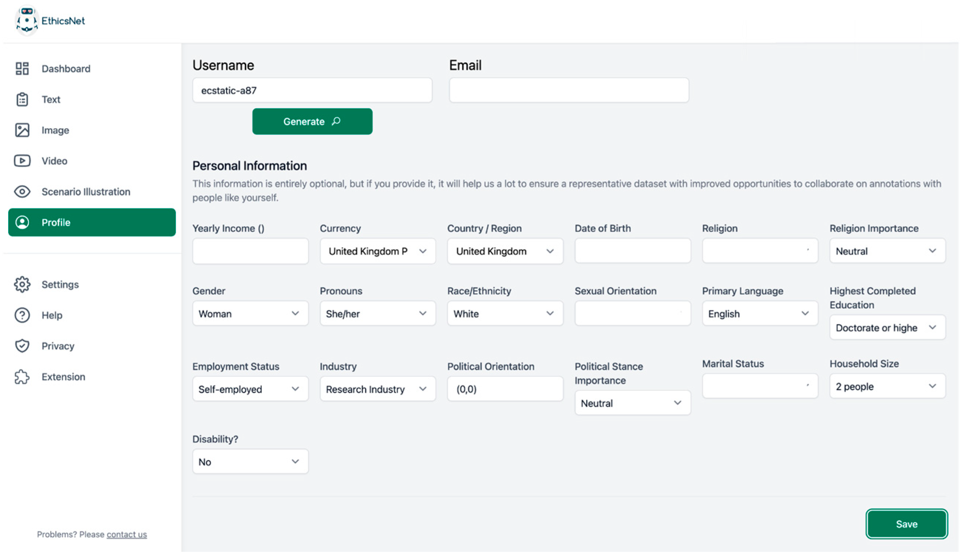
Task: Save the profile information
Action: 906,524
